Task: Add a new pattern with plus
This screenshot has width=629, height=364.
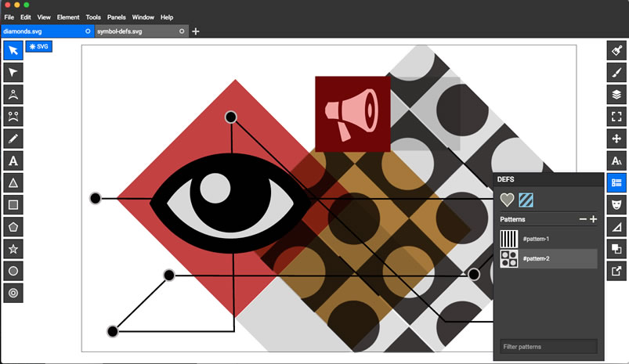Action: pyautogui.click(x=593, y=219)
